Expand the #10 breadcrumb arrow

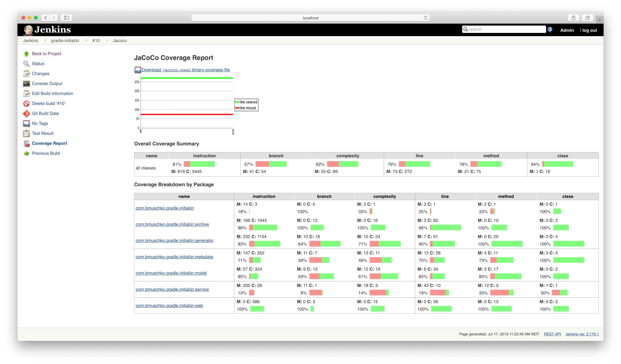tap(107, 41)
